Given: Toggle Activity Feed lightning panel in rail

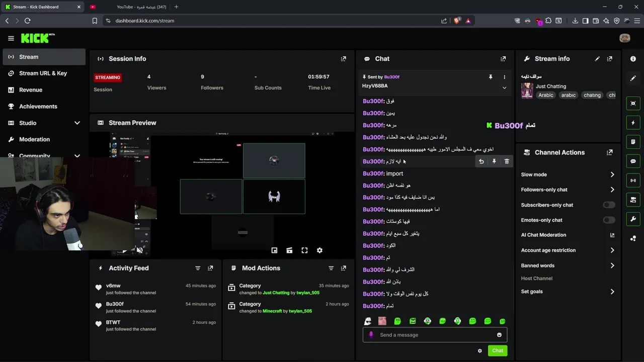Looking at the screenshot, I should (633, 123).
